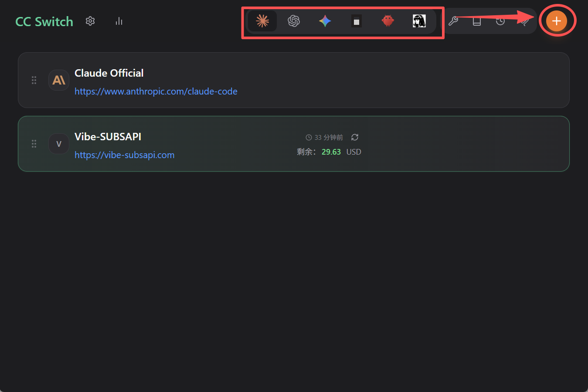Viewport: 588px width, 392px height.
Task: Switch to the Claude app tab
Action: pyautogui.click(x=262, y=21)
